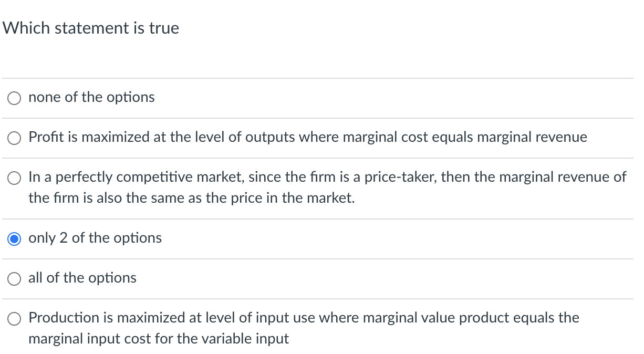Click the 'only 2 of the options' label
Image resolution: width=644 pixels, height=354 pixels.
click(95, 238)
